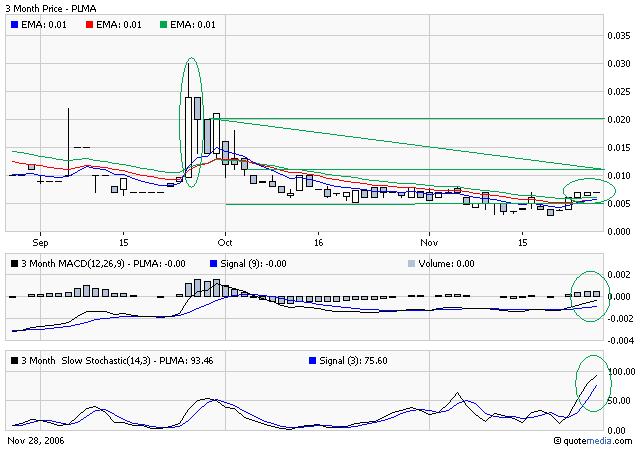Click the 0.010 price axis label
This screenshot has height=450, width=640.
point(619,176)
